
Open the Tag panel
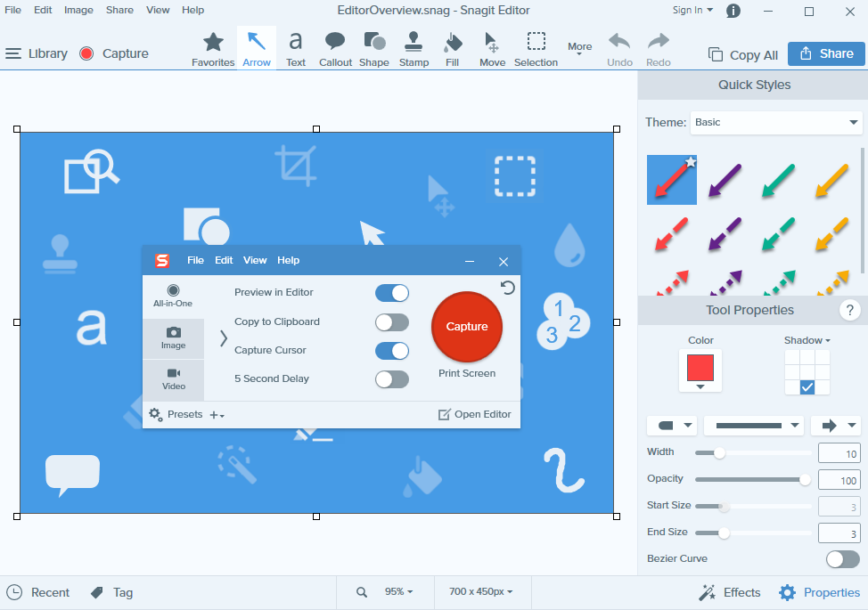111,592
